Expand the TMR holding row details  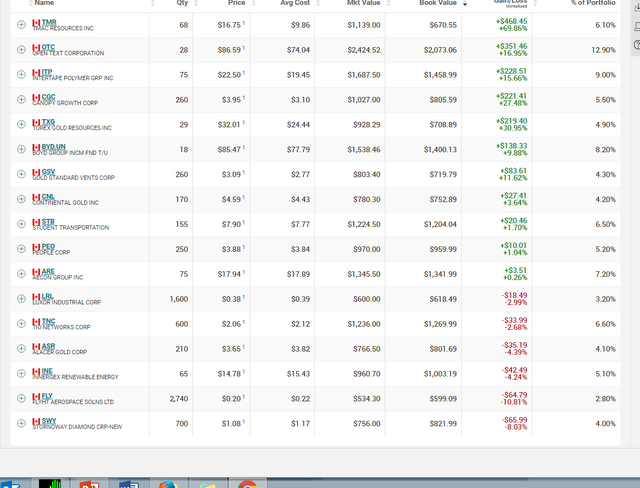point(21,25)
